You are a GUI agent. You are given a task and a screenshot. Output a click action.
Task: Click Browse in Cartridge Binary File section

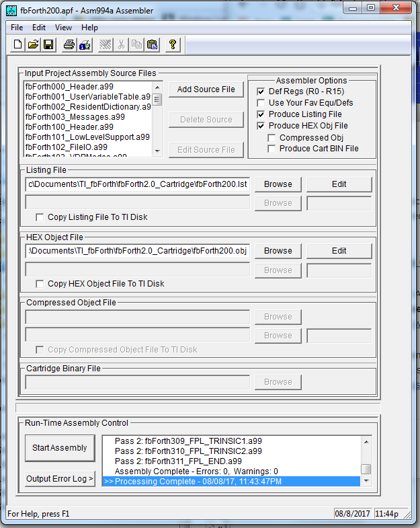tap(278, 382)
